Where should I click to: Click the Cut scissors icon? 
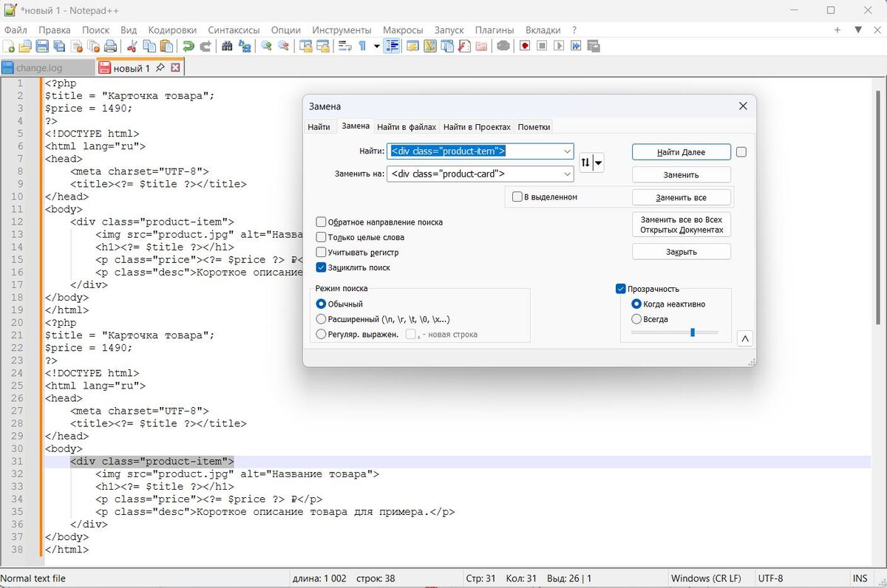pyautogui.click(x=132, y=46)
